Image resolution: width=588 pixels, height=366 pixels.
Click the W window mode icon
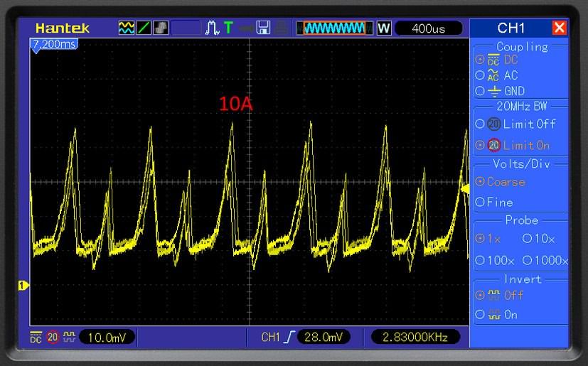coord(384,28)
